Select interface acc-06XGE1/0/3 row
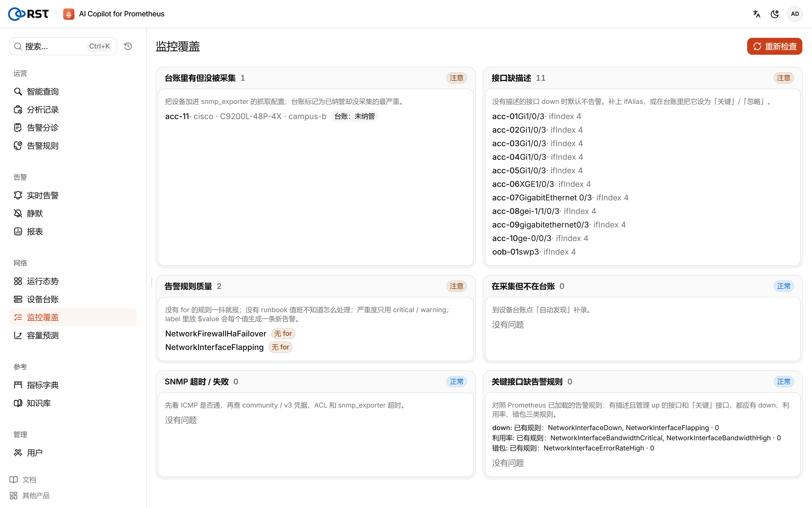This screenshot has width=812, height=508. click(541, 184)
